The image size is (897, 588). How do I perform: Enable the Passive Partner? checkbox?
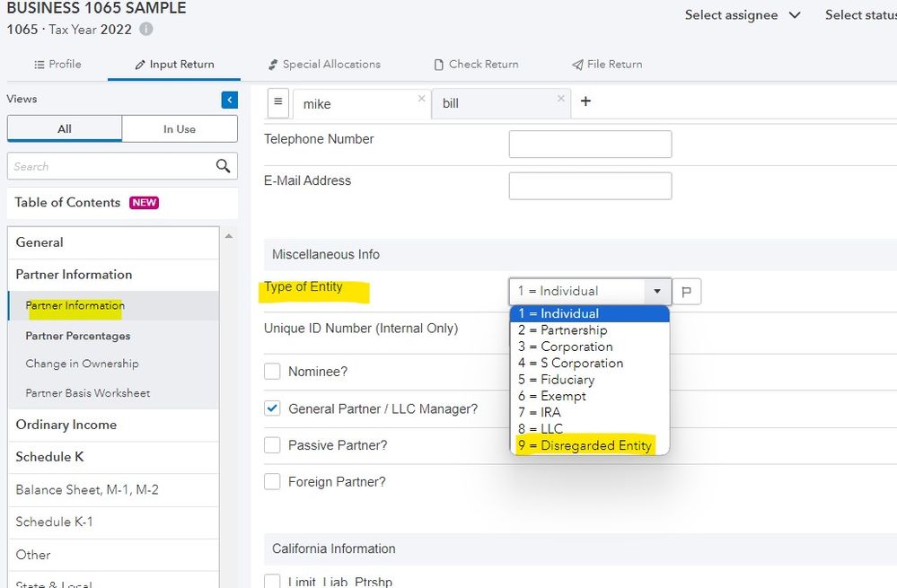pos(273,445)
